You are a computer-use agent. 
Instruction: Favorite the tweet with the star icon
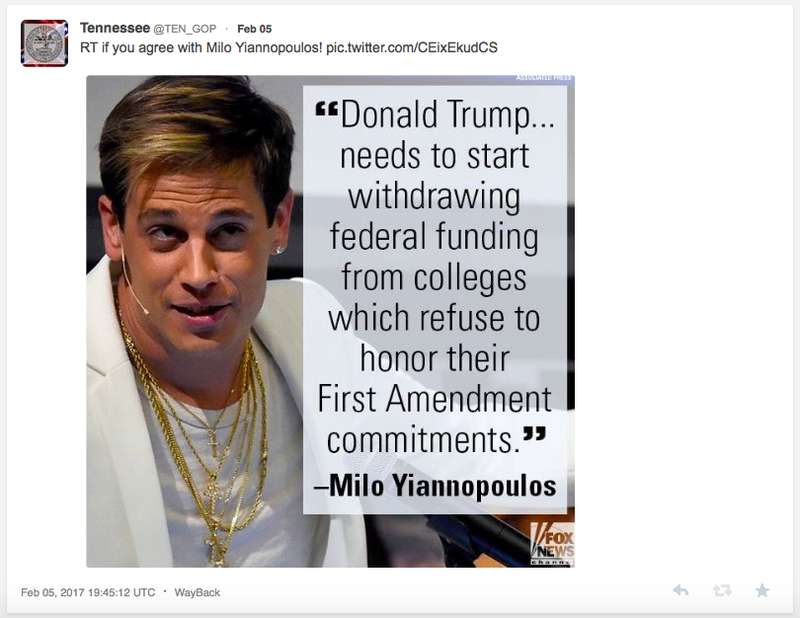pos(762,590)
